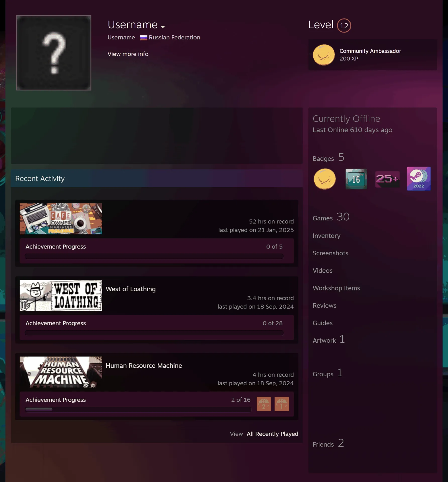This screenshot has height=482, width=448.
Task: Click the Russian Federation flag icon
Action: (144, 38)
